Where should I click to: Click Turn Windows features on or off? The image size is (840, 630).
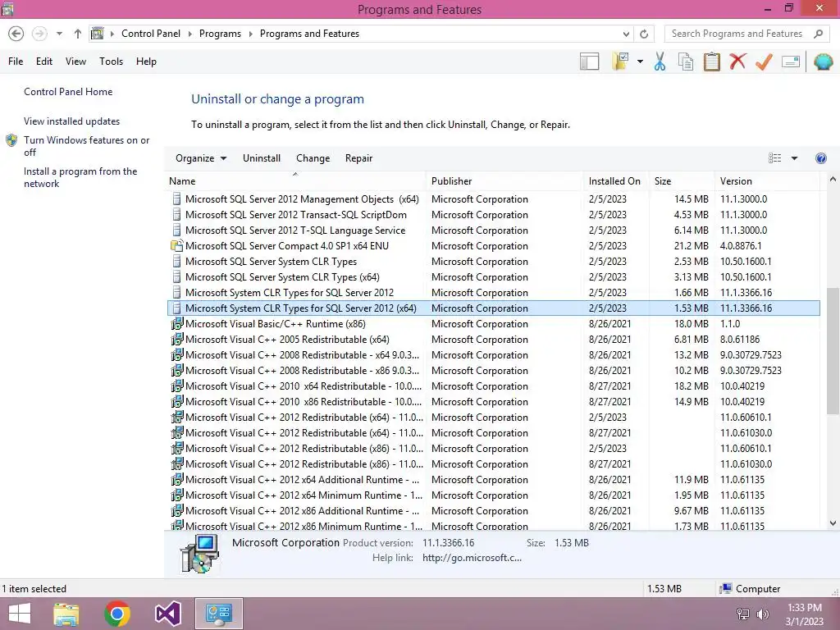86,146
